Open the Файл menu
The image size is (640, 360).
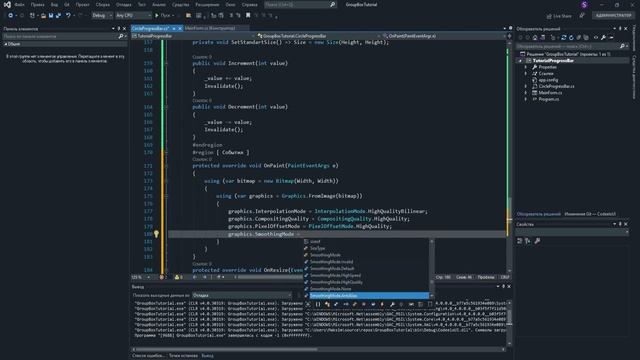[19, 4]
